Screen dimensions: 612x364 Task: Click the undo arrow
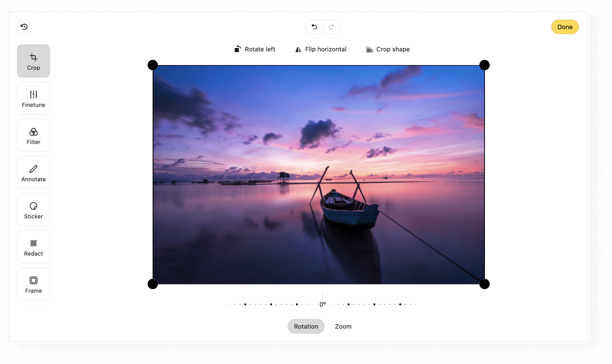click(x=314, y=26)
